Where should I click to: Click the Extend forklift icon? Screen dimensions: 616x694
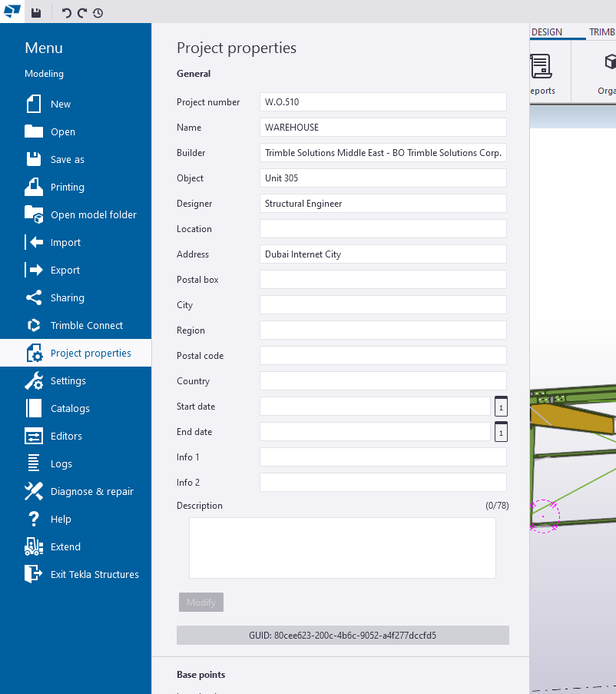click(x=34, y=546)
